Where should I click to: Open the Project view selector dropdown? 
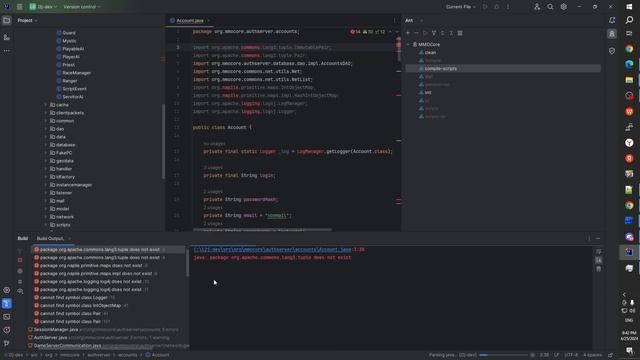pyautogui.click(x=27, y=20)
